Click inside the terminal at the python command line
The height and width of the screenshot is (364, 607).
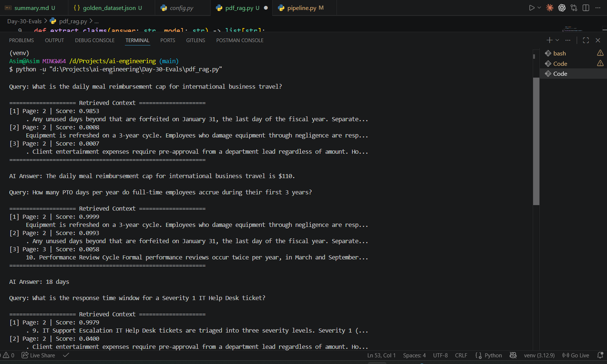(116, 69)
